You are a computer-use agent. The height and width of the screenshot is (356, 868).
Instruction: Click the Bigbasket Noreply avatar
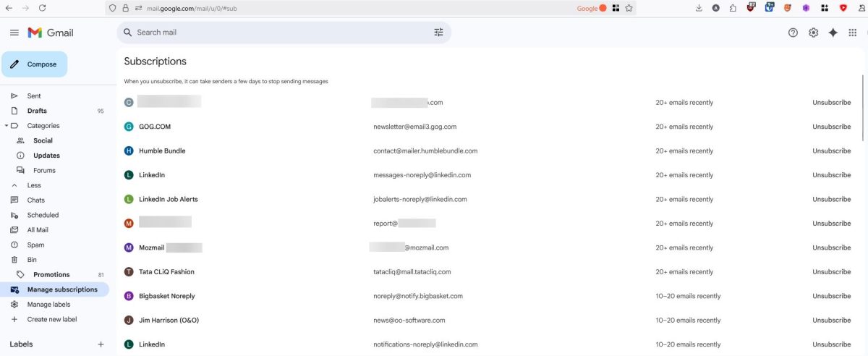click(x=129, y=296)
